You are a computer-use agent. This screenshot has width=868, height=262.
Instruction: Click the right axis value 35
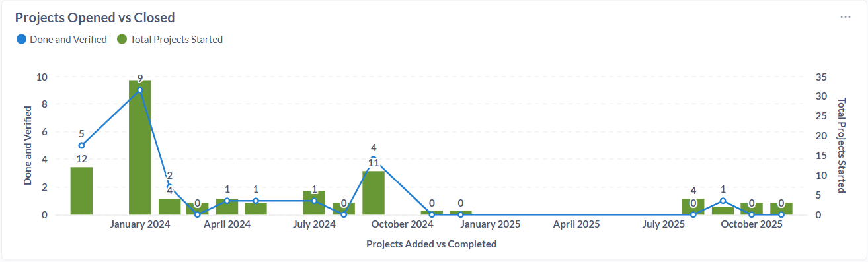click(822, 77)
